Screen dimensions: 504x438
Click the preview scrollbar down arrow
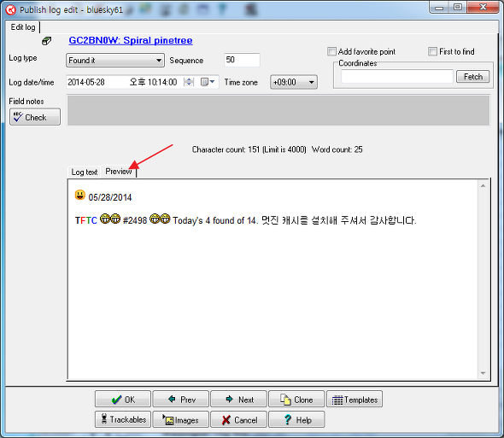pyautogui.click(x=483, y=373)
